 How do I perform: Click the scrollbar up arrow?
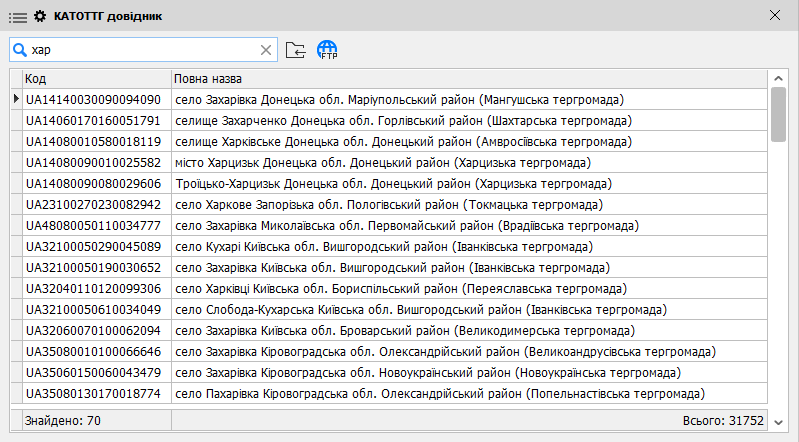coord(778,79)
